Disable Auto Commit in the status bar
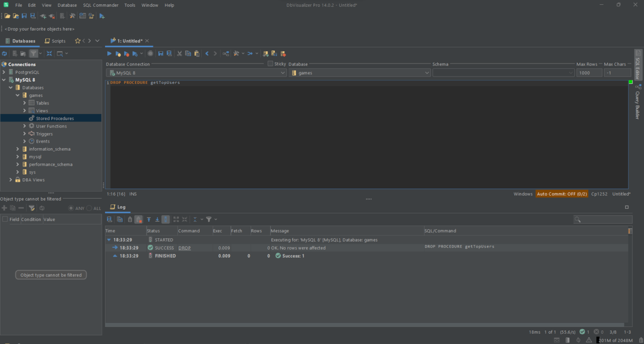Image resolution: width=644 pixels, height=344 pixels. pyautogui.click(x=562, y=194)
